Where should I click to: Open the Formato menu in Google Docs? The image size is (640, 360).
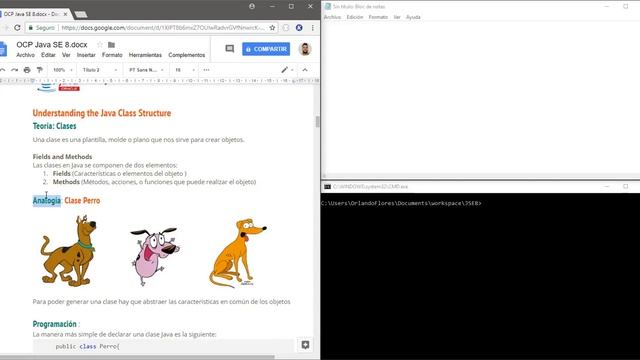pos(112,55)
